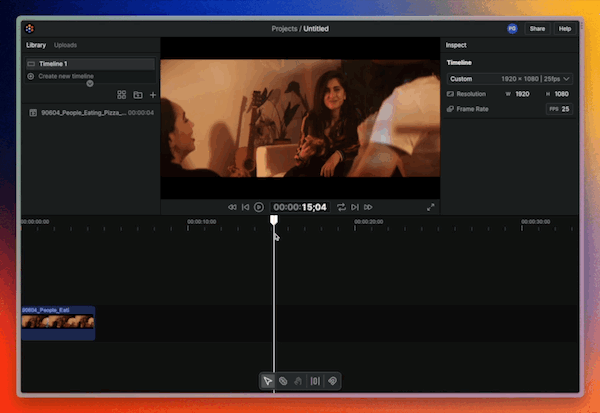Click the Share button
The height and width of the screenshot is (413, 600).
[x=537, y=29]
